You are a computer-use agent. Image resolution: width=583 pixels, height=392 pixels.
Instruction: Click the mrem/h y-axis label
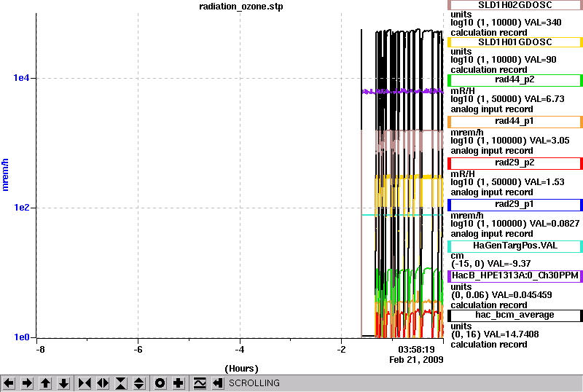[x=5, y=174]
